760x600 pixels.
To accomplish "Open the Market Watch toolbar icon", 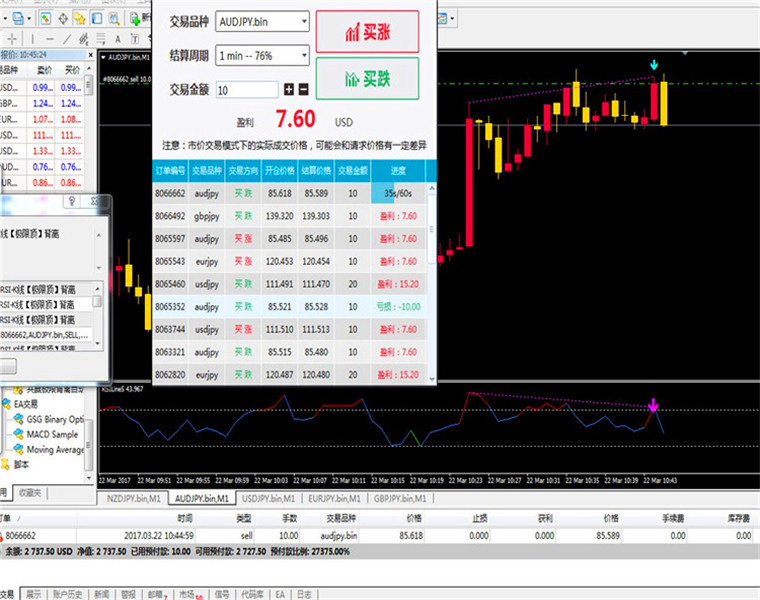I will [46, 19].
